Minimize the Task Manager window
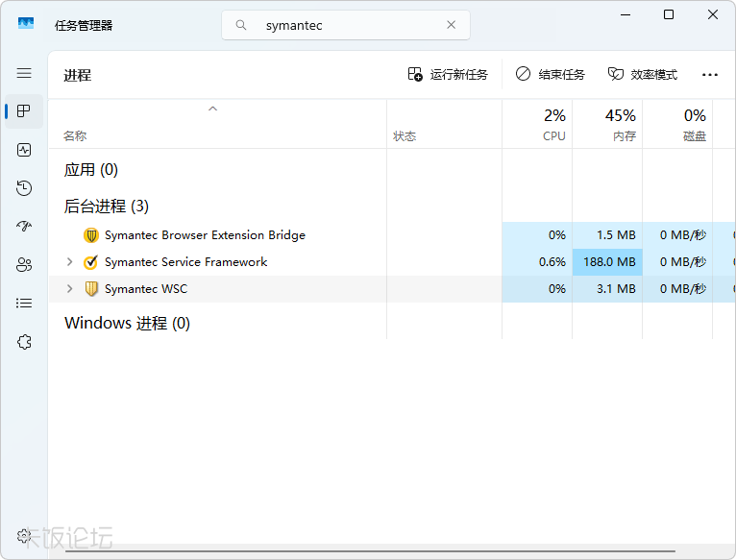This screenshot has height=560, width=736. 626,15
